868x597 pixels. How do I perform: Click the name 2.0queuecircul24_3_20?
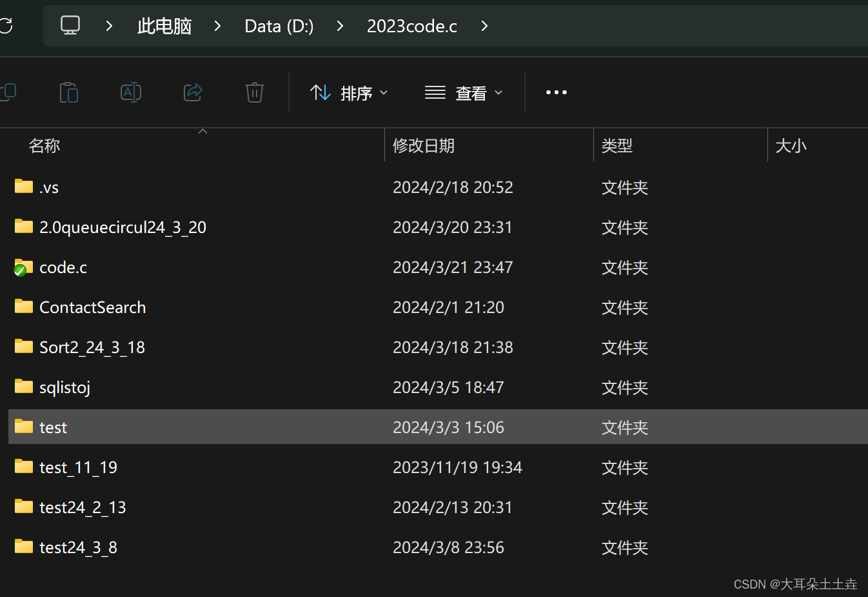(123, 228)
